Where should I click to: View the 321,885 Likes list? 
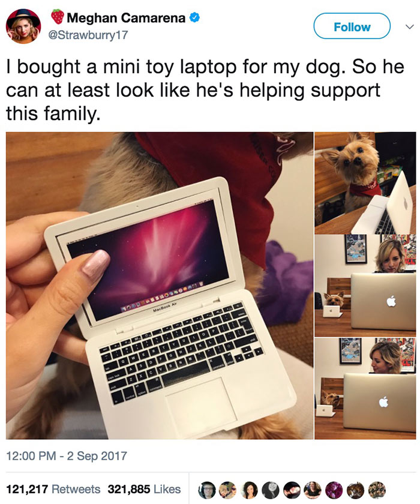pos(144,489)
